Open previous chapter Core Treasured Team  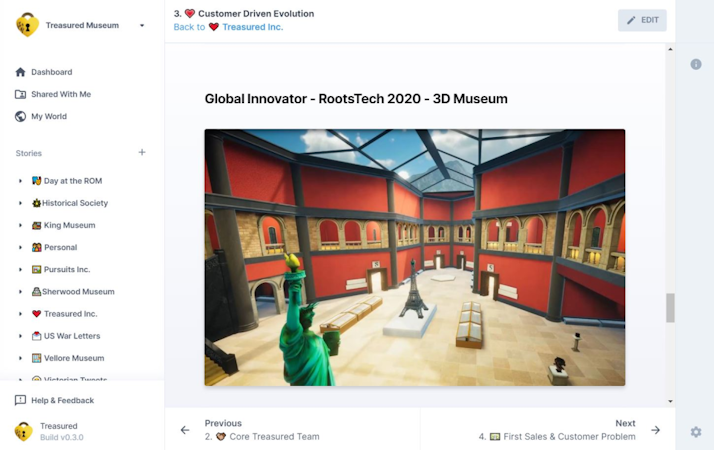(262, 437)
